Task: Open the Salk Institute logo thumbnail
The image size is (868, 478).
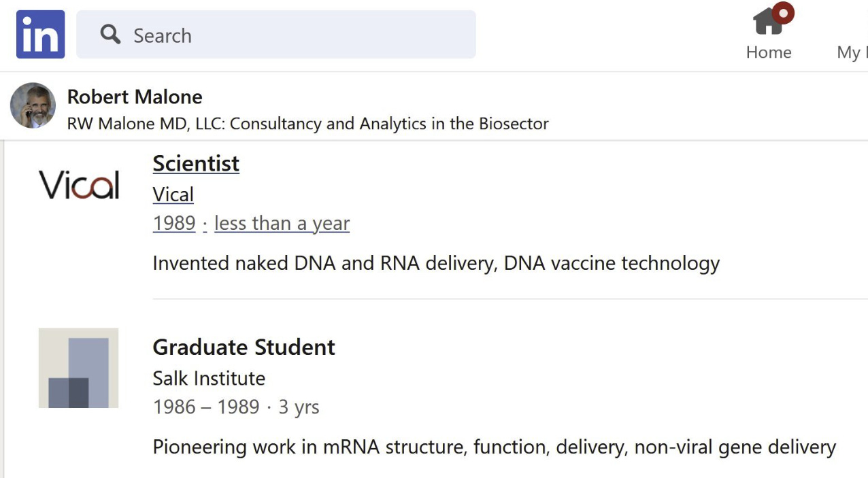Action: 79,368
